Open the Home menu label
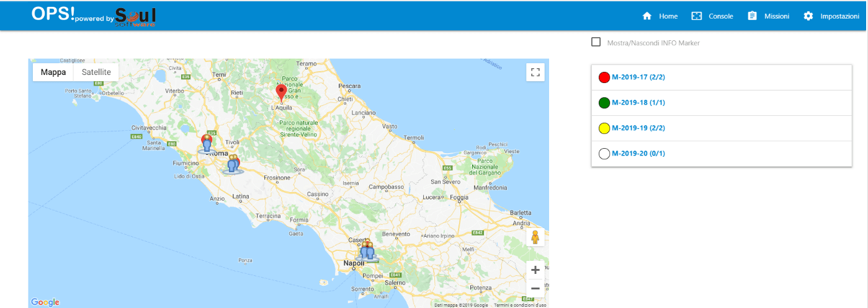The image size is (868, 308). 668,16
